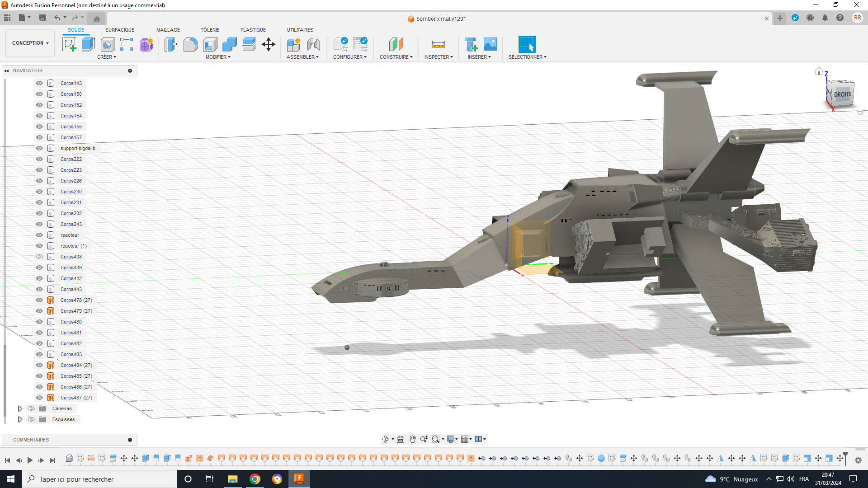Hide the reacteur body via eye icon

tap(39, 235)
